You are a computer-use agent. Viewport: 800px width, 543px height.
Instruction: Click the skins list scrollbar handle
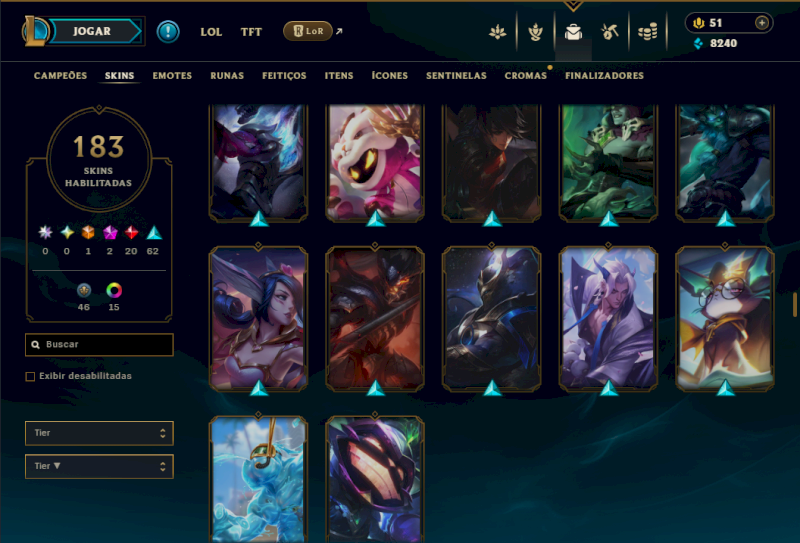(794, 305)
